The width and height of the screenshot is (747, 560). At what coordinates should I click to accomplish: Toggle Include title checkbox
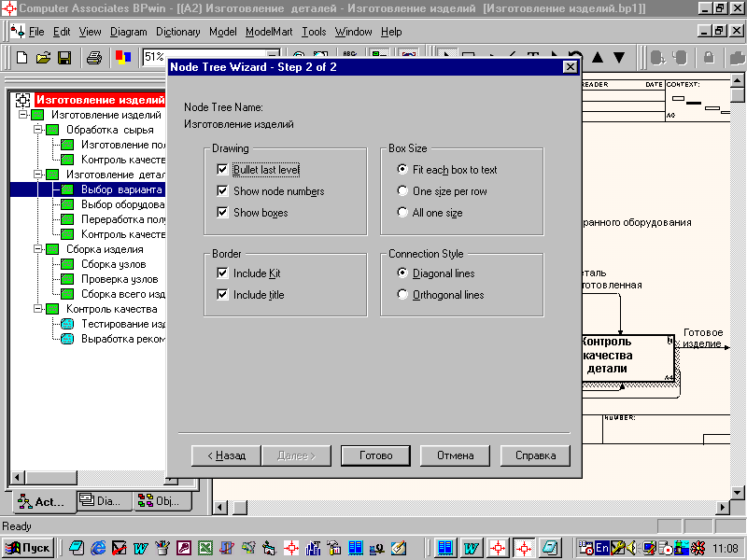[222, 294]
